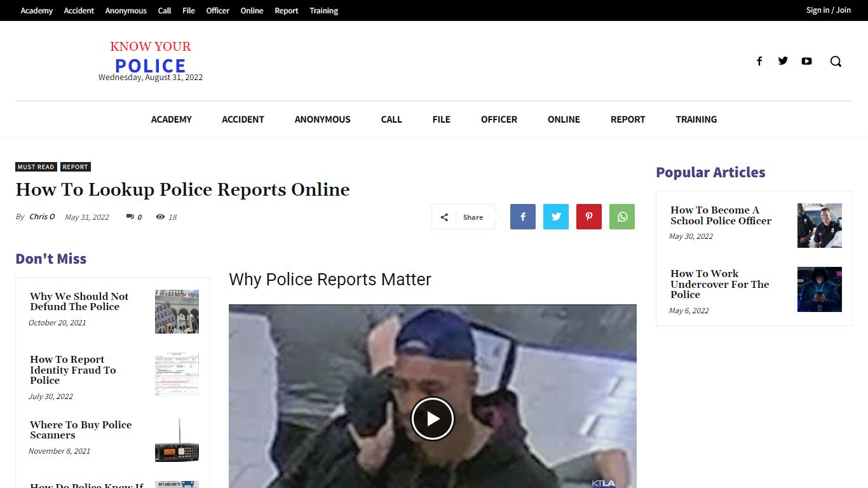Viewport: 868px width, 488px height.
Task: Open How To Work Undercover For The Police
Action: point(719,284)
